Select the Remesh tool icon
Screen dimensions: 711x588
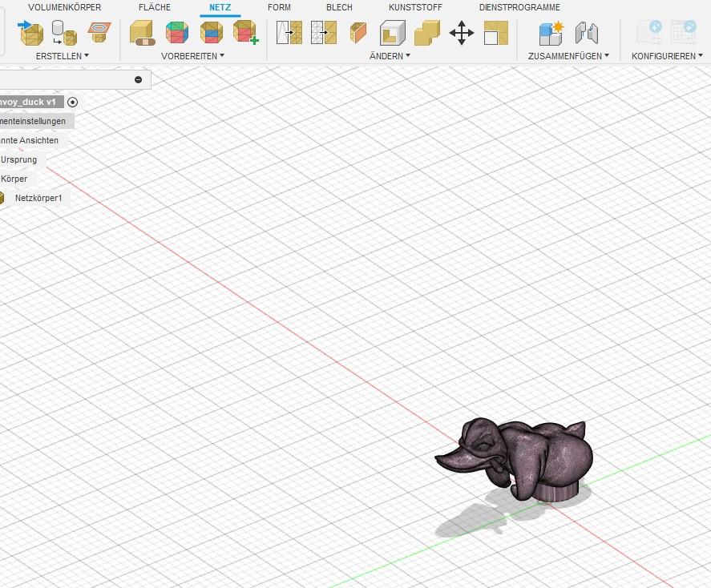(289, 33)
